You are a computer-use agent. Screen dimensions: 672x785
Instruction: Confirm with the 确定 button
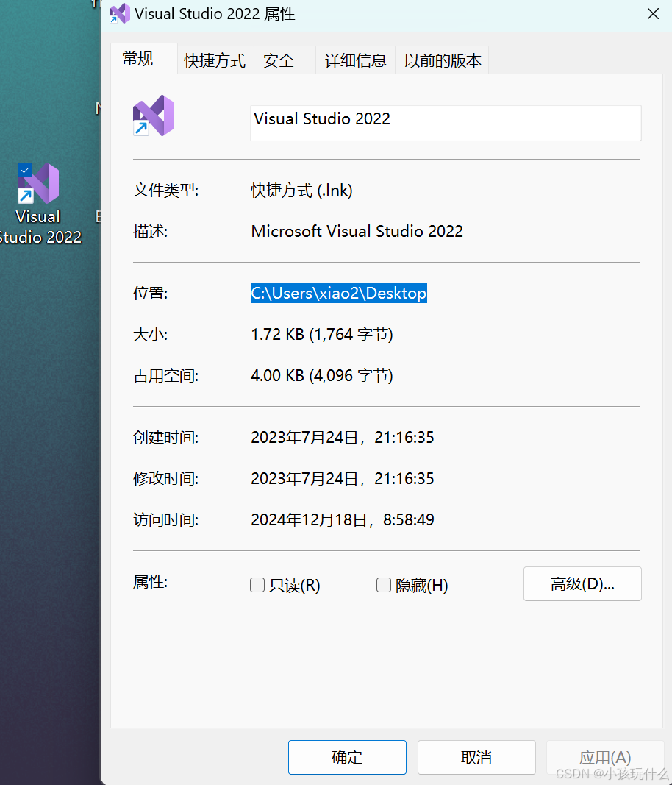347,757
